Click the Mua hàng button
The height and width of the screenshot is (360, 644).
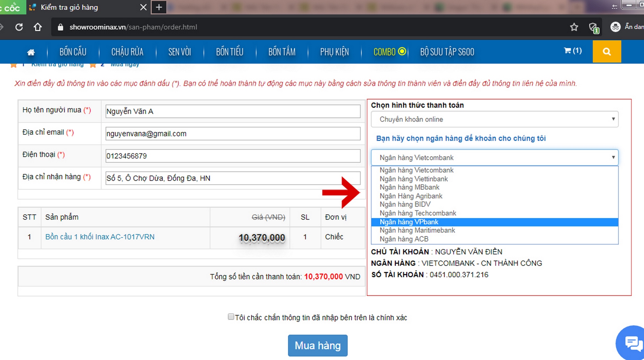(x=317, y=345)
